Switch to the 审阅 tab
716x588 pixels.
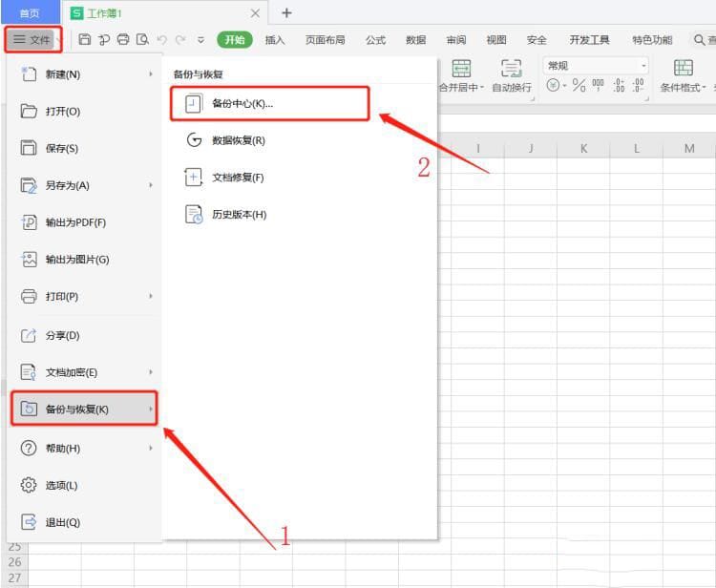pyautogui.click(x=456, y=40)
